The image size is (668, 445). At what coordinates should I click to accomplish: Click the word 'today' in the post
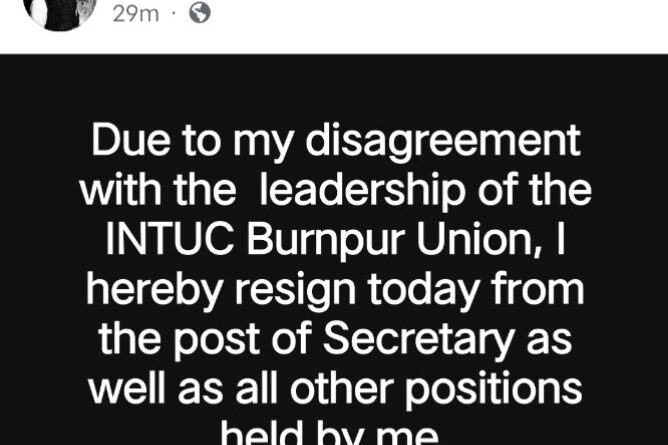(x=423, y=291)
